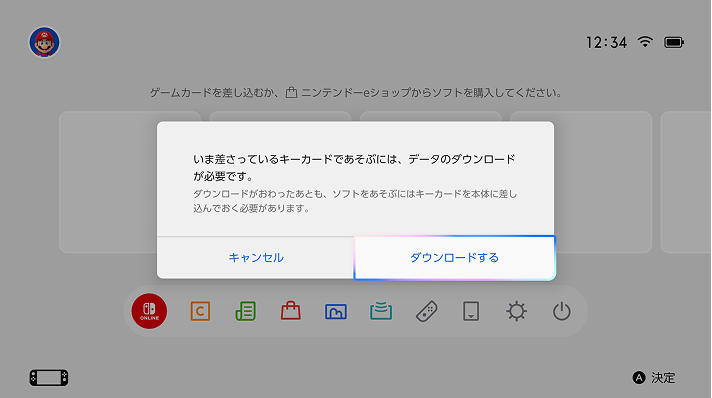Image resolution: width=712 pixels, height=398 pixels.
Task: Click the キャンセル button
Action: coord(256,258)
